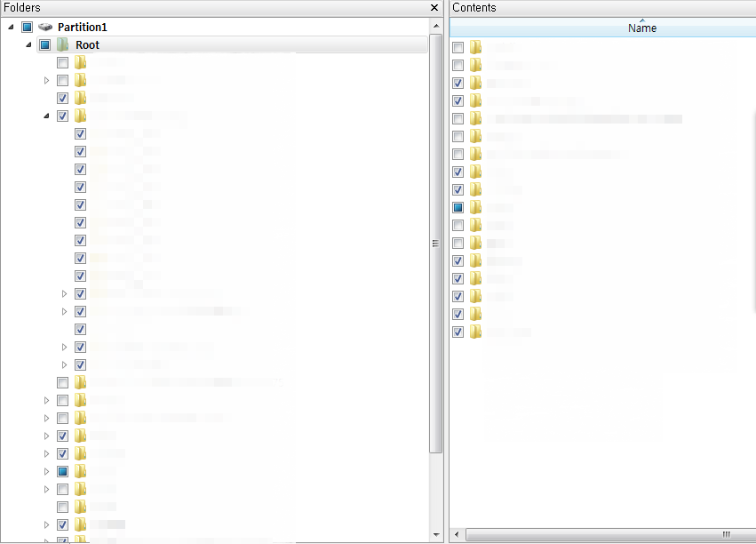
Task: Click the sort arrow above the Name header
Action: tap(642, 20)
